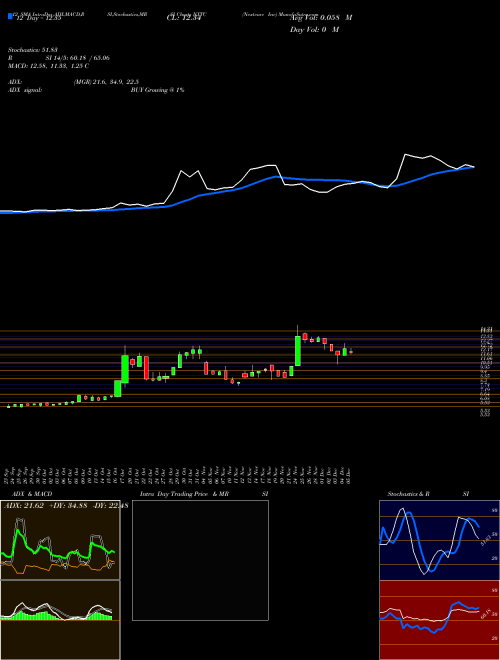Viewport: 500px width, 660px height.
Task: Click the large green candlestick at 17 Oct
Action: point(125,367)
